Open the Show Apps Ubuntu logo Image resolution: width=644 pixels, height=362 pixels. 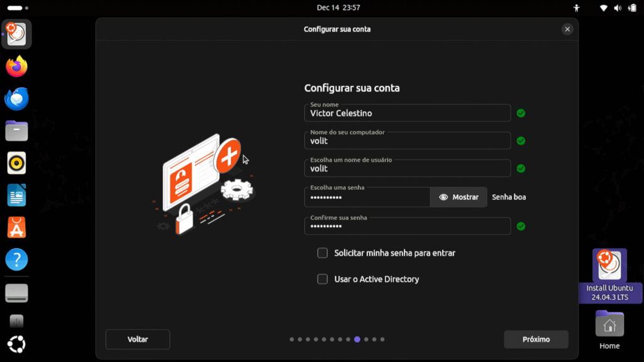coord(17,345)
